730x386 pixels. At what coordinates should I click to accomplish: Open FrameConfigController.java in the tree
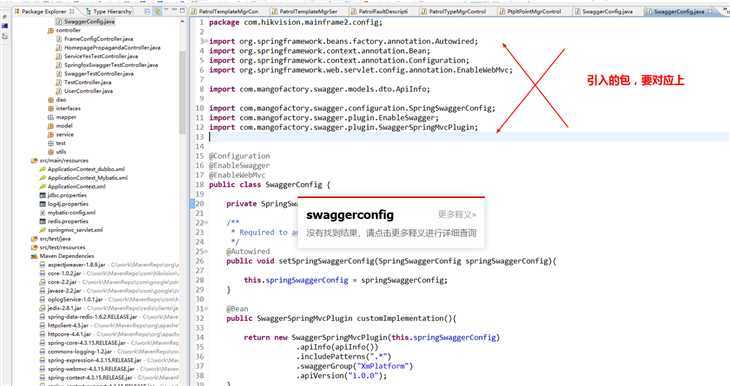click(x=95, y=39)
